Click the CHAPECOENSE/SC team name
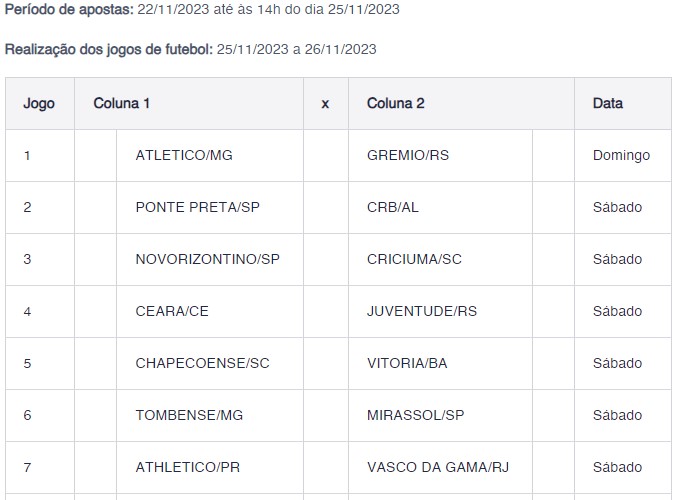 202,363
